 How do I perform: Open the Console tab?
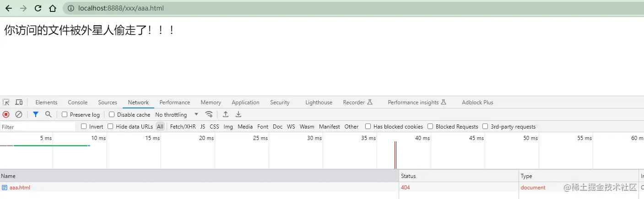tap(78, 102)
